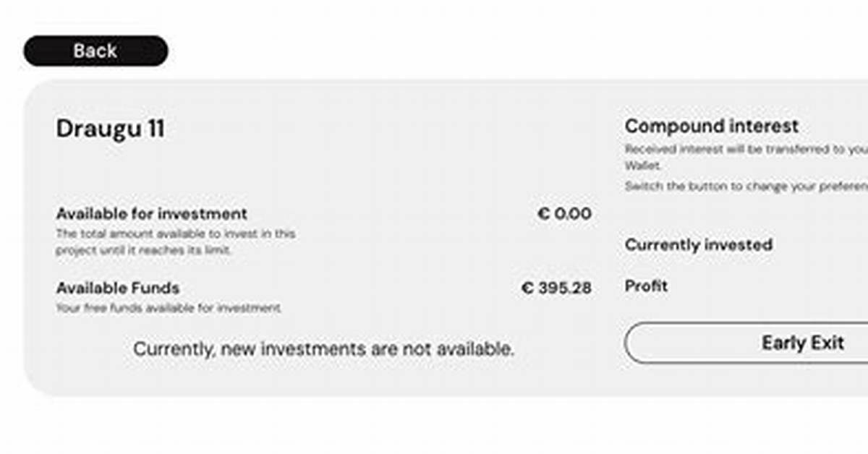Click the Compound interest heading
The image size is (868, 454).
point(712,126)
